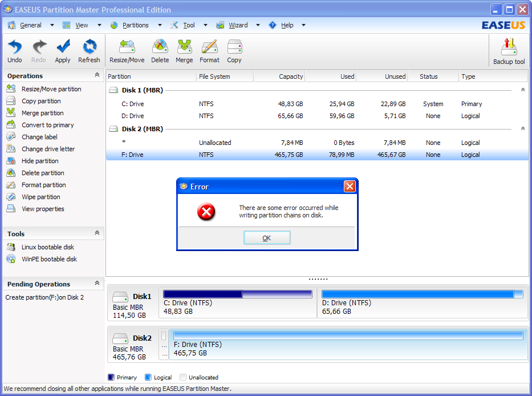Select the F: Drive row
This screenshot has height=396, width=532.
317,155
